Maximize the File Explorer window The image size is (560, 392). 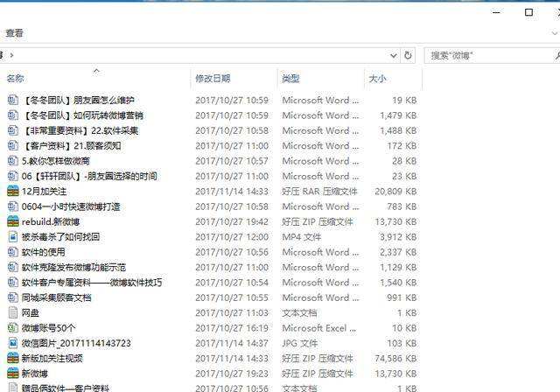[528, 12]
